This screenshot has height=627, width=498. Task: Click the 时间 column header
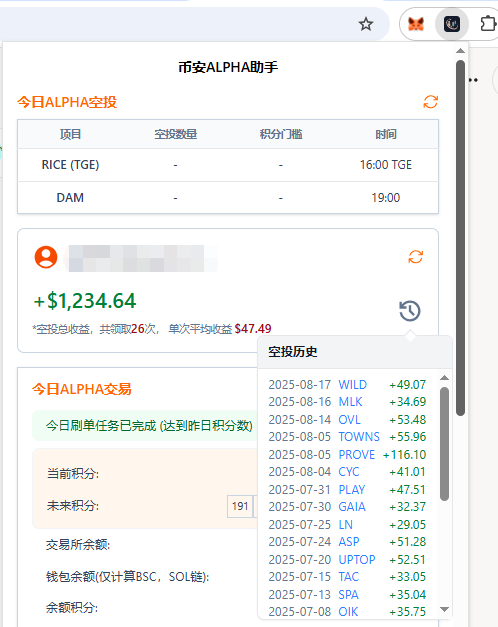point(386,134)
